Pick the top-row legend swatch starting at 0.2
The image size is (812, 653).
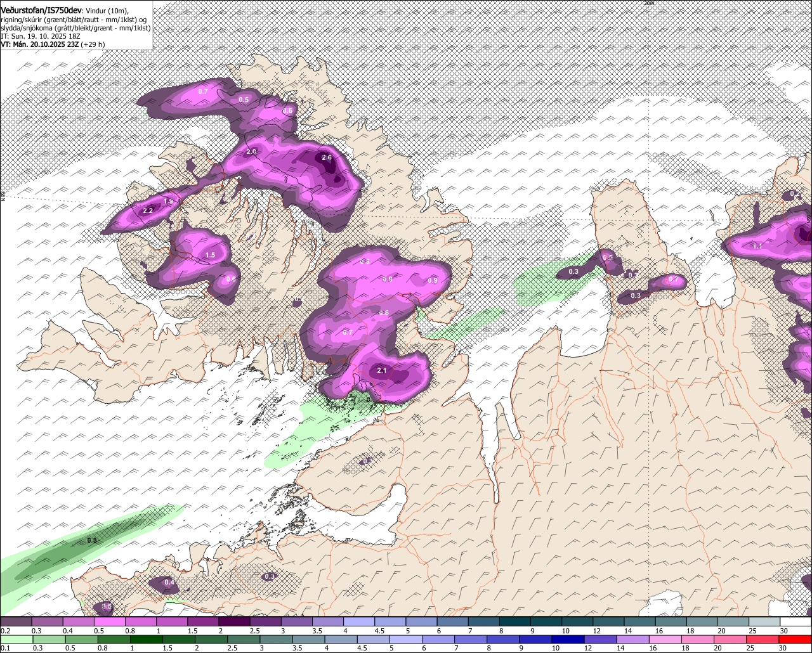pos(16,622)
